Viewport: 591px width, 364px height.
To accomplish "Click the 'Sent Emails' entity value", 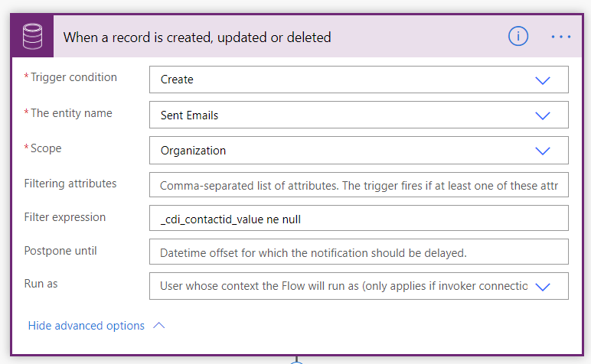I will (189, 115).
